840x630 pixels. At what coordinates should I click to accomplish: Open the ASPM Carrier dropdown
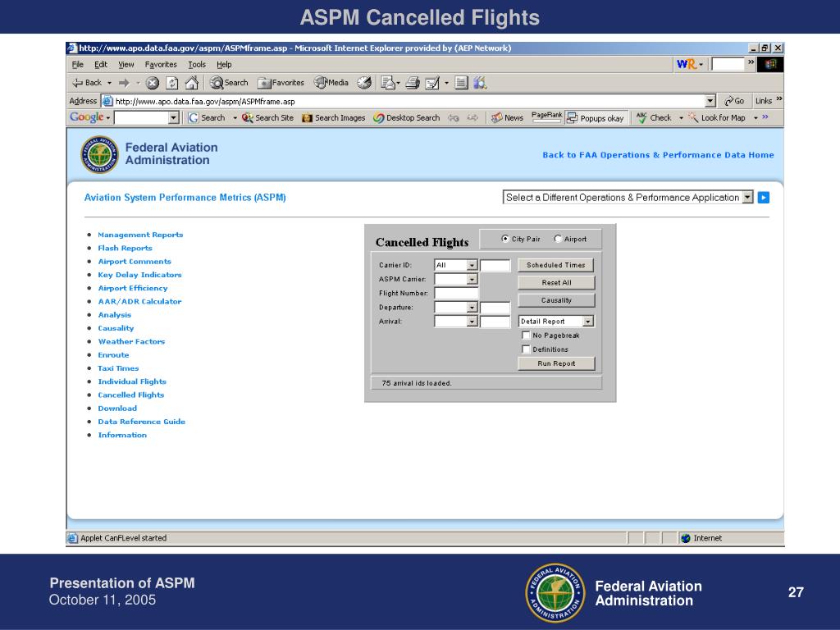[472, 279]
